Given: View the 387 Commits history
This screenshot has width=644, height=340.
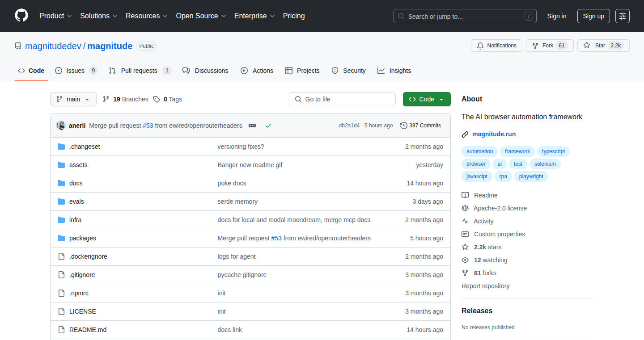Looking at the screenshot, I should 420,126.
